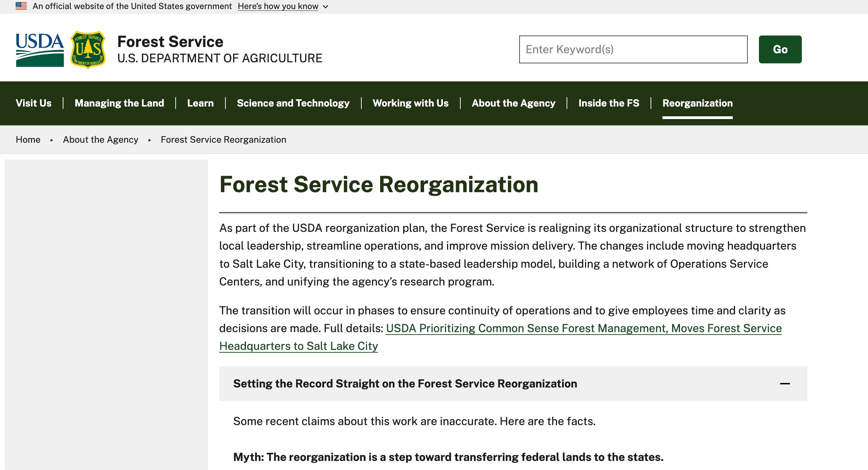Select the Reorganization tab
The image size is (868, 470).
(x=697, y=103)
